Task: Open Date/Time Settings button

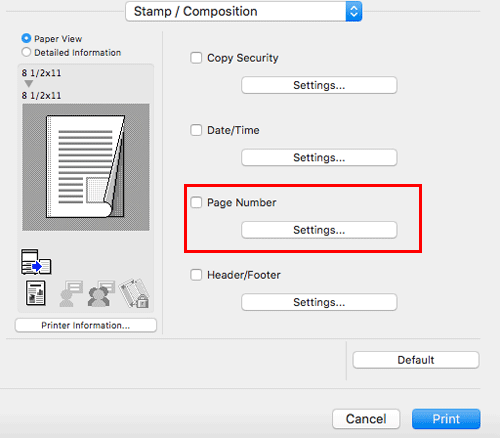Action: [319, 157]
